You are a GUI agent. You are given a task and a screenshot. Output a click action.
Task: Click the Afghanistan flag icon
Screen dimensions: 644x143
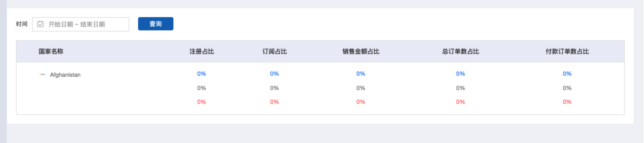click(x=42, y=75)
